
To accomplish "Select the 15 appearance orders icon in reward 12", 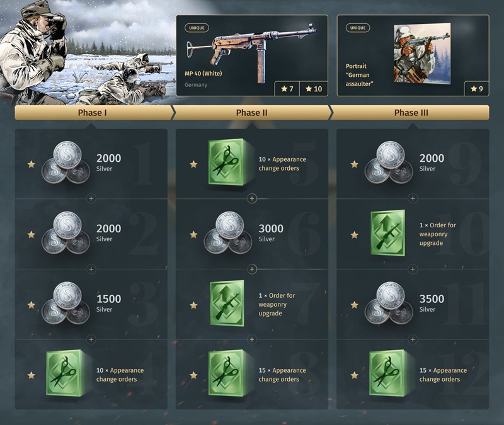I will point(390,373).
